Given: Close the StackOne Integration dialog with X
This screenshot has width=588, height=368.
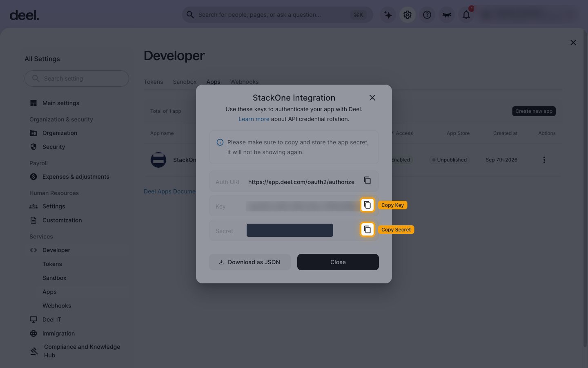Looking at the screenshot, I should (x=372, y=98).
